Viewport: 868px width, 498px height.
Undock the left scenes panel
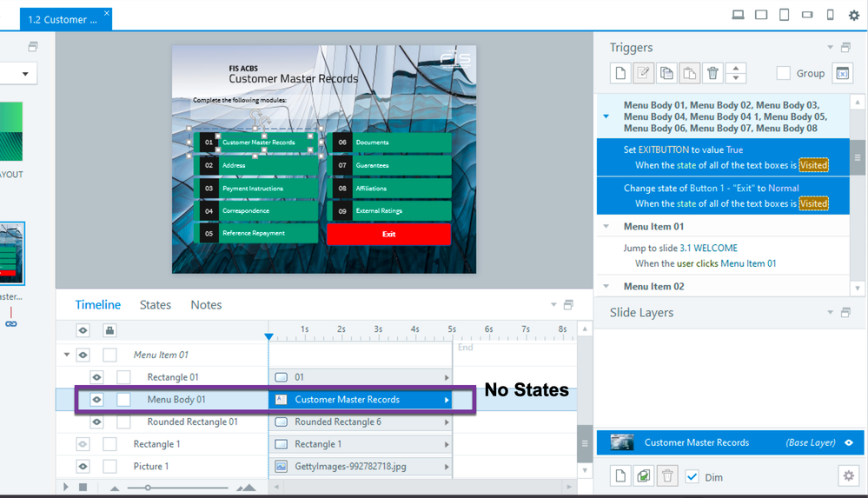point(33,47)
